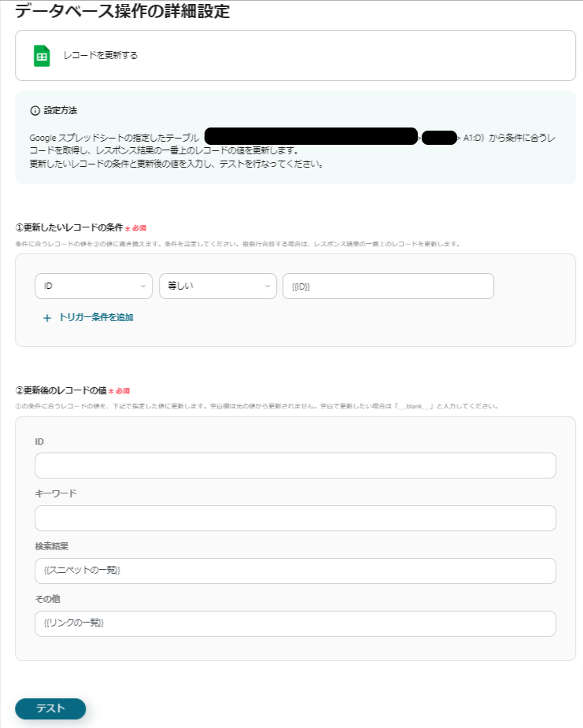This screenshot has width=583, height=728.
Task: Select the 検索結果 field with スニペットの一覧
Action: [295, 571]
